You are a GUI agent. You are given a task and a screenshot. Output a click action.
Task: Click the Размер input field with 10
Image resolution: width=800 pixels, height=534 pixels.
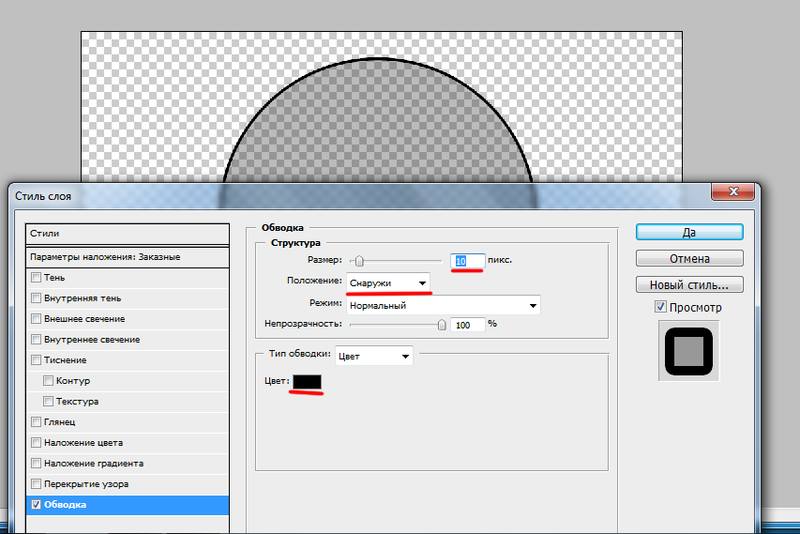(467, 261)
